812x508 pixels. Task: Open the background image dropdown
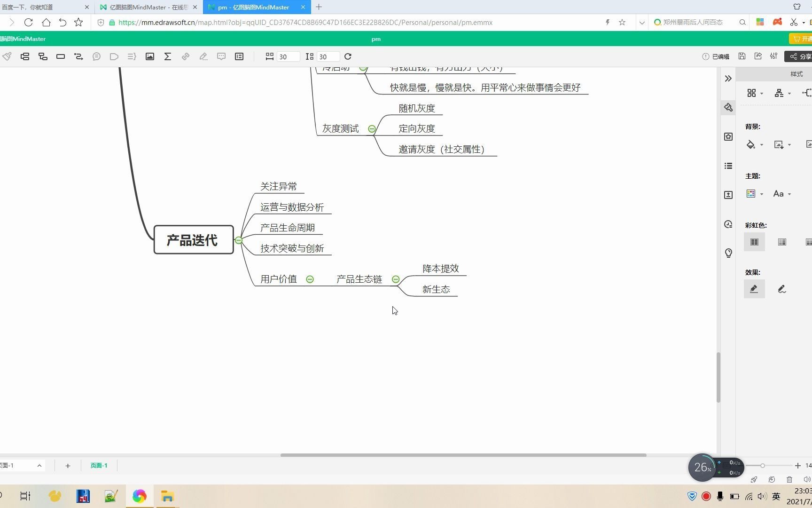click(x=782, y=144)
